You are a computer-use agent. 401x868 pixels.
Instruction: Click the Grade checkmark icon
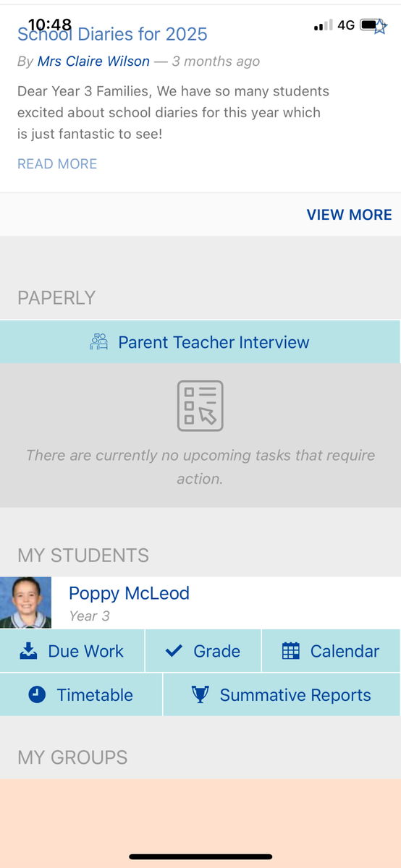pyautogui.click(x=174, y=651)
